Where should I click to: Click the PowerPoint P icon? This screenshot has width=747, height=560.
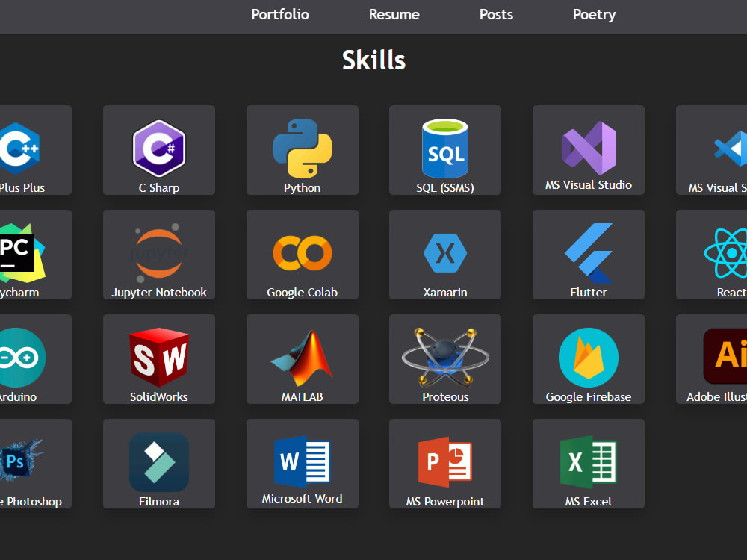(x=445, y=461)
